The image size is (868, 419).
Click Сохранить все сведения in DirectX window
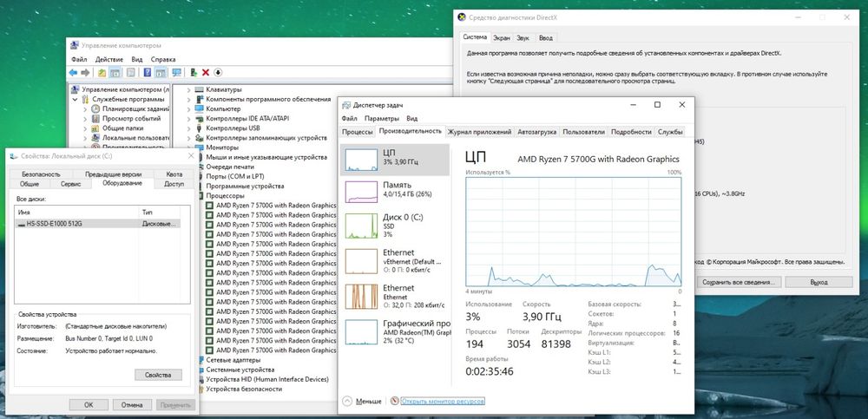click(x=739, y=282)
